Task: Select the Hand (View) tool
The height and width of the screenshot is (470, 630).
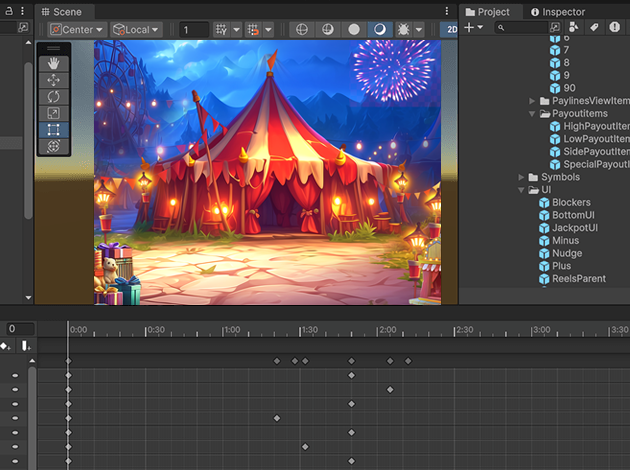Action: click(53, 63)
